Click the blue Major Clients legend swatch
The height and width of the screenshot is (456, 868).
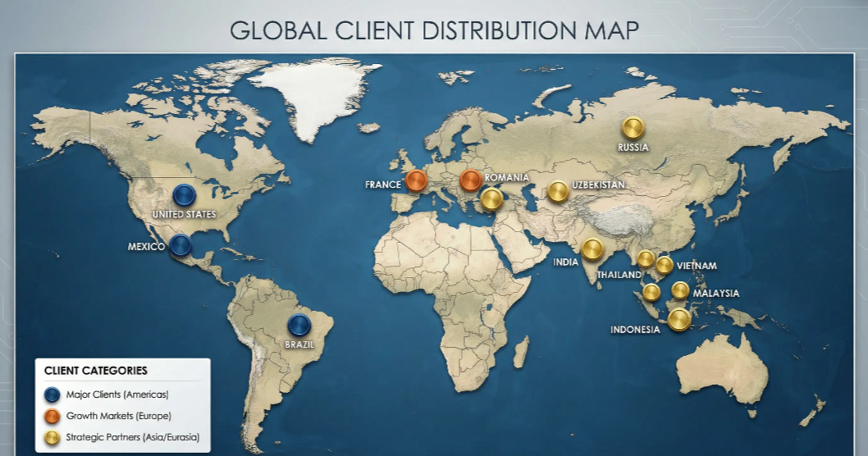coord(53,394)
